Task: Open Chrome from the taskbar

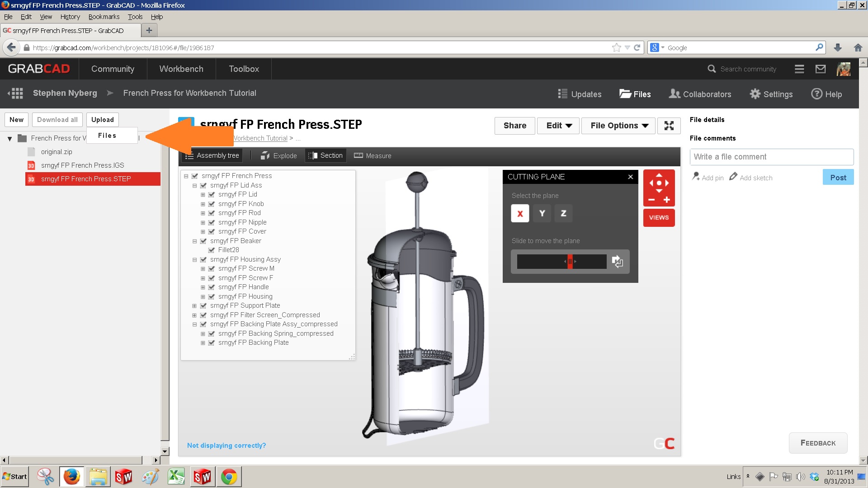Action: tap(229, 477)
